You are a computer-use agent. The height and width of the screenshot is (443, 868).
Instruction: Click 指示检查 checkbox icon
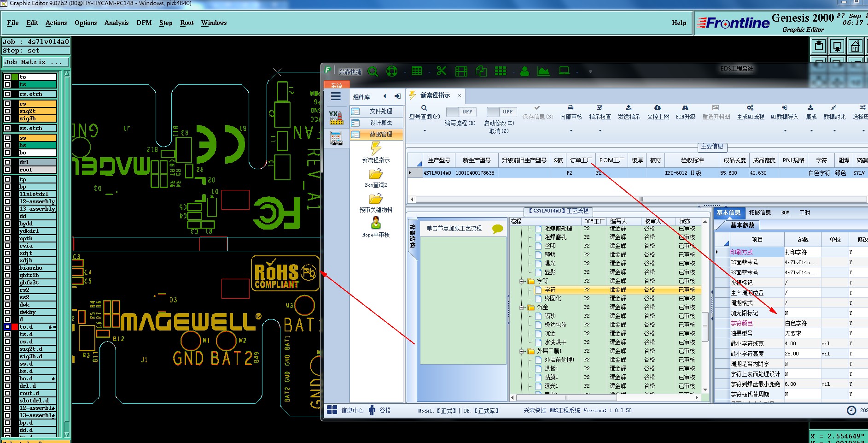tap(600, 107)
